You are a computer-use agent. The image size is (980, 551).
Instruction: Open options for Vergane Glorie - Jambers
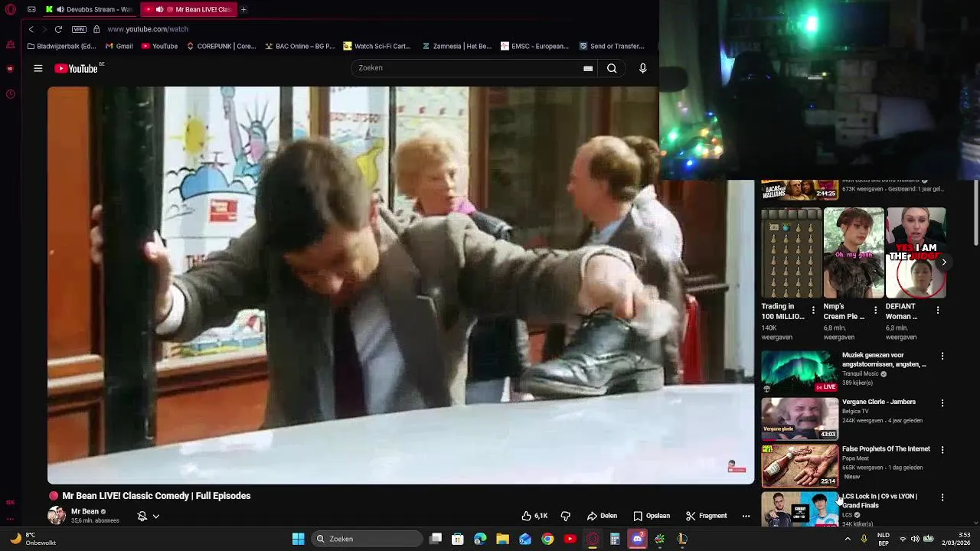pos(942,403)
